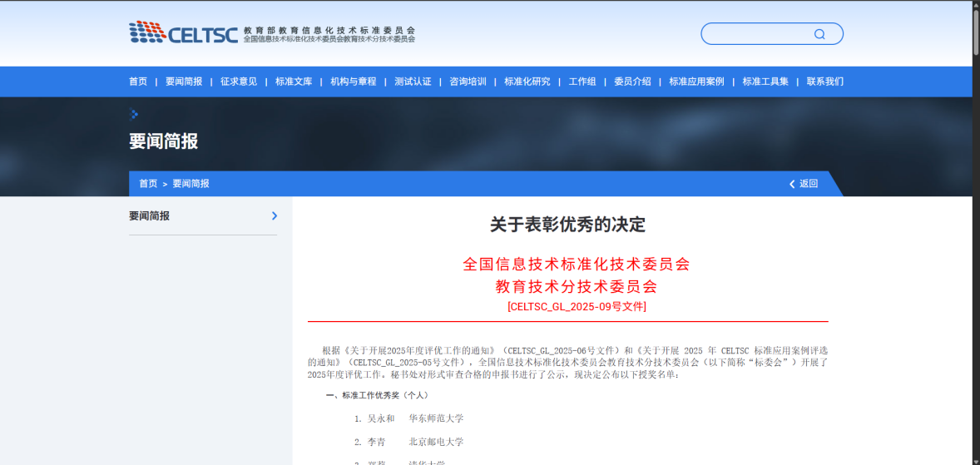Select 测试认证 from the top navigation

click(x=413, y=82)
